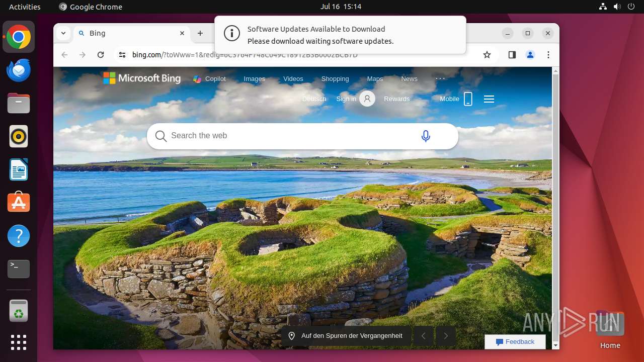Start voice search with microphone icon
The image size is (644, 362).
(426, 136)
